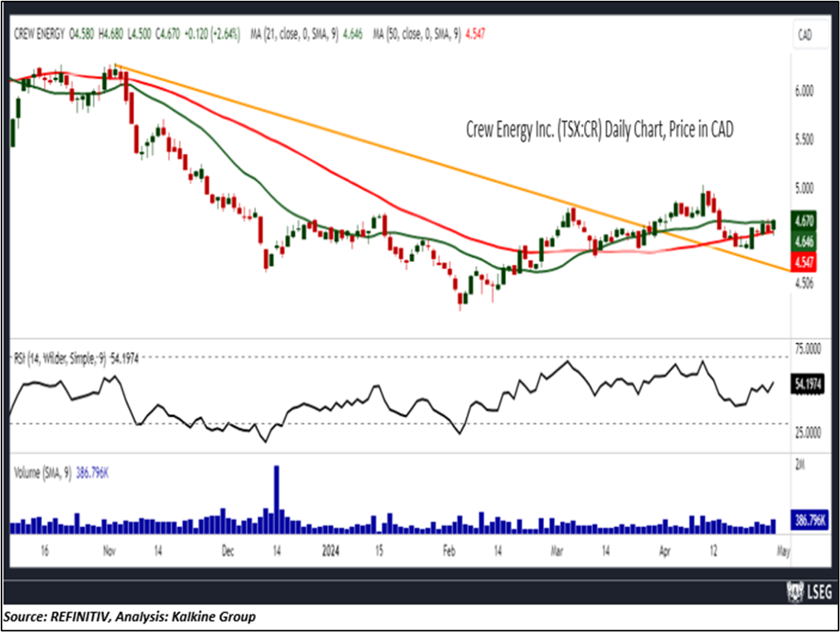Select the Volume (SMA, 9) legend
The image size is (840, 632).
click(x=42, y=473)
